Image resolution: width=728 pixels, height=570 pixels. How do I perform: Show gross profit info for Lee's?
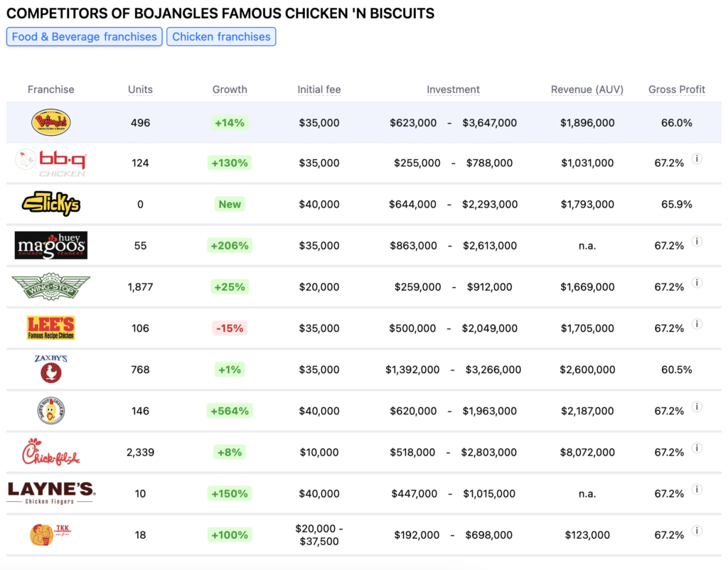point(697,324)
